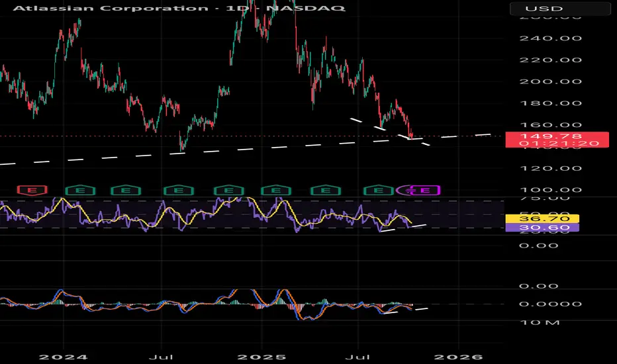This screenshot has height=364, width=617.
Task: Select the purple 30.60 RSI value label
Action: 542,228
